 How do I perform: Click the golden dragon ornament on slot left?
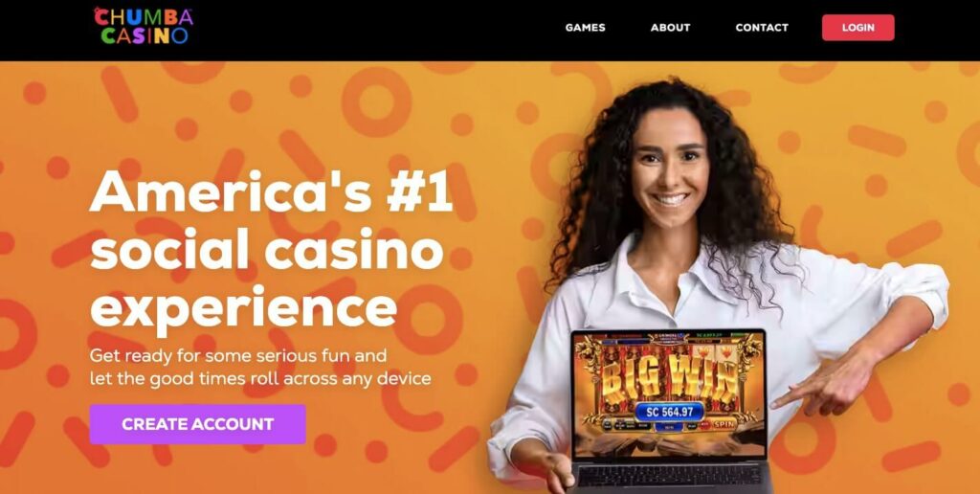589,359
